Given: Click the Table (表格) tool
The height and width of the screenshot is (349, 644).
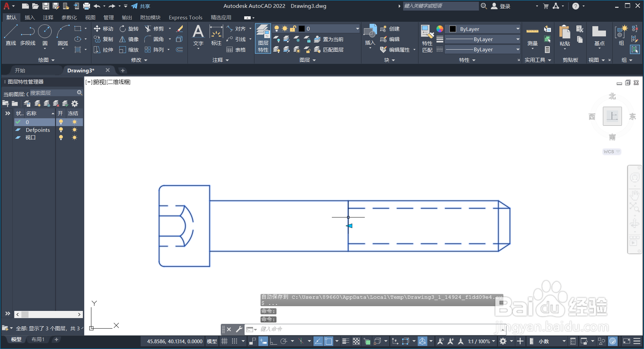Looking at the screenshot, I should pyautogui.click(x=236, y=50).
